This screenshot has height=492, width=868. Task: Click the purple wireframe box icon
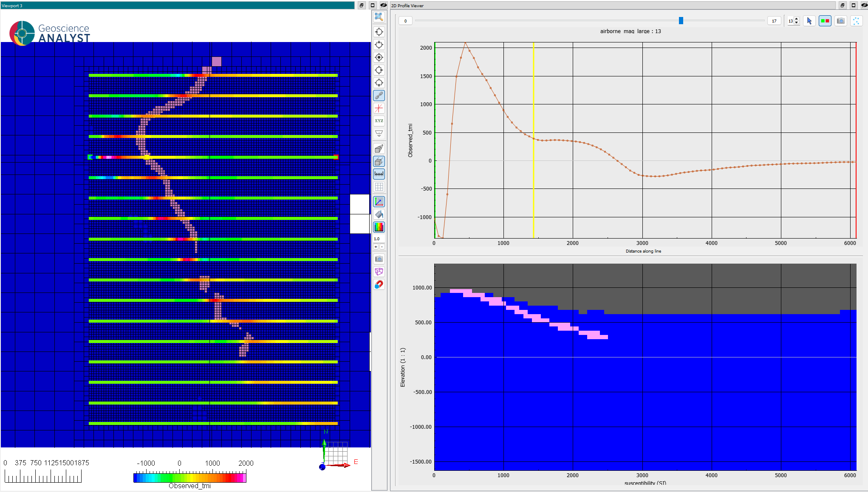click(x=379, y=272)
